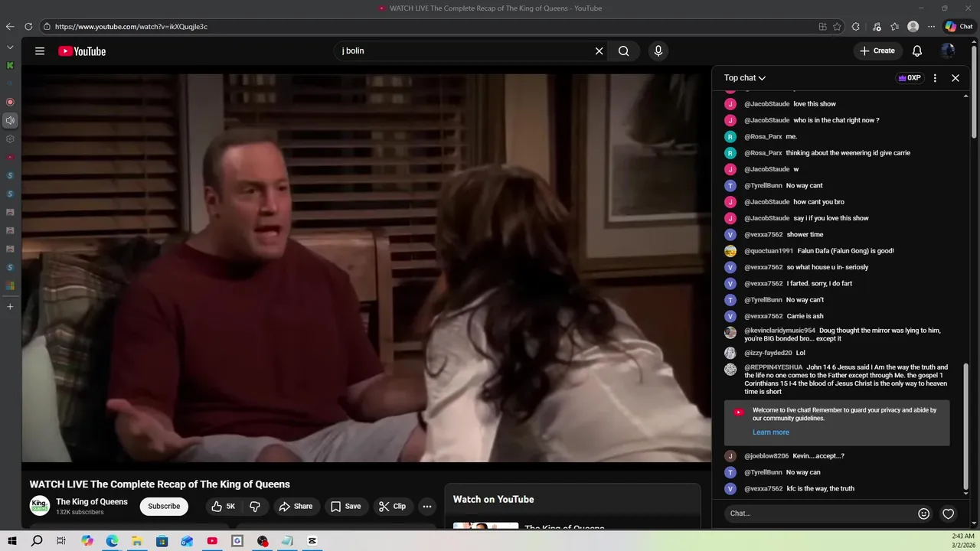Open media control music note icon
The height and width of the screenshot is (551, 980).
(x=877, y=26)
